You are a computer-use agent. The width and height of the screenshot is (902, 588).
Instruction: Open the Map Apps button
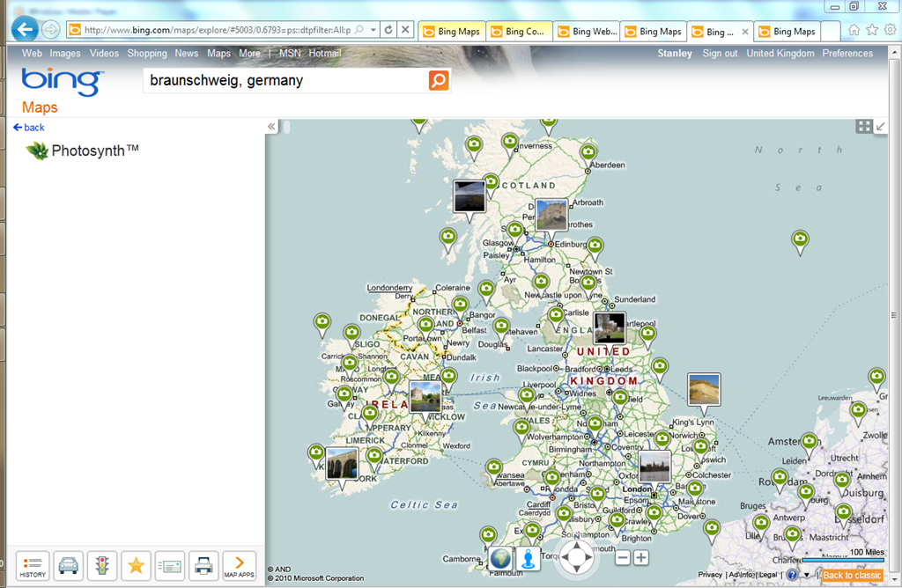(x=239, y=565)
